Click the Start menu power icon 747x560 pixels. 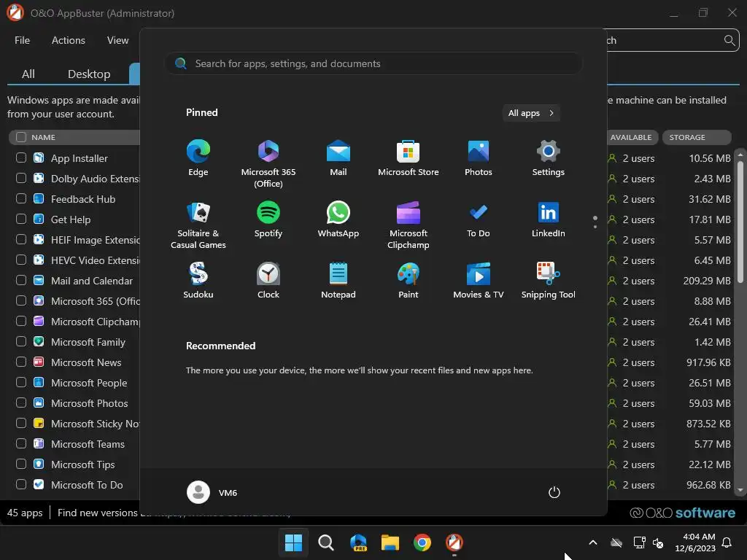(x=554, y=492)
